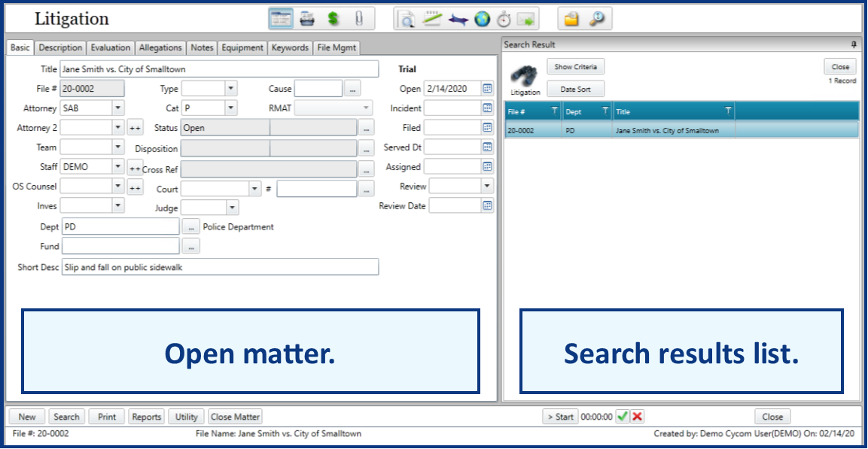Open calendar picker for Review Date

click(x=487, y=206)
